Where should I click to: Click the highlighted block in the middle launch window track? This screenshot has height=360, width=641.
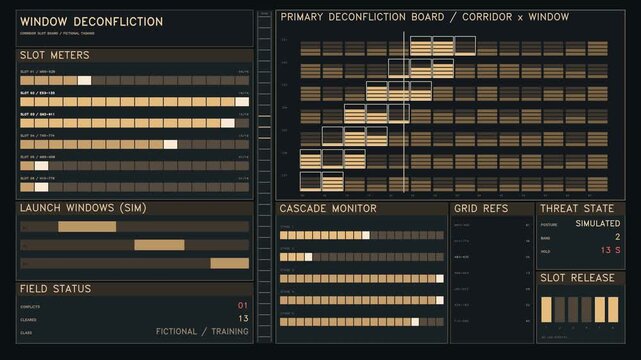pyautogui.click(x=159, y=245)
